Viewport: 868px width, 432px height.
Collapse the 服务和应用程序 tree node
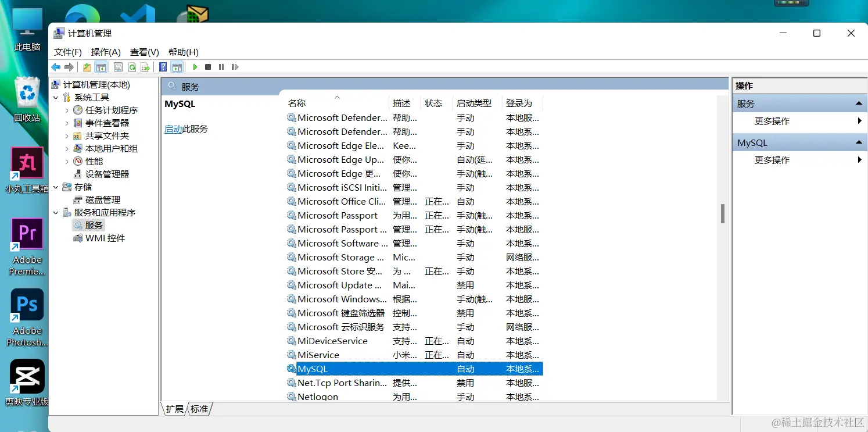56,213
